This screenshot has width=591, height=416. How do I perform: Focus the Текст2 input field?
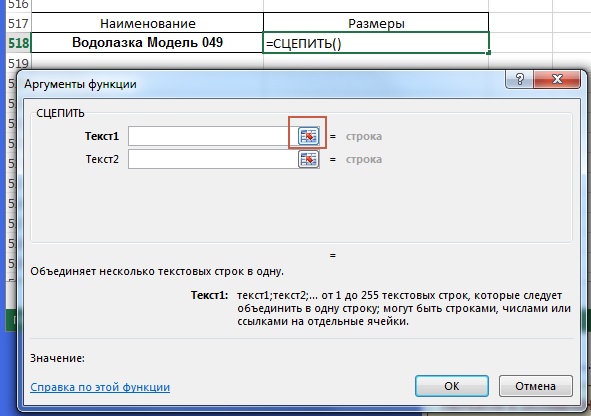pos(213,159)
